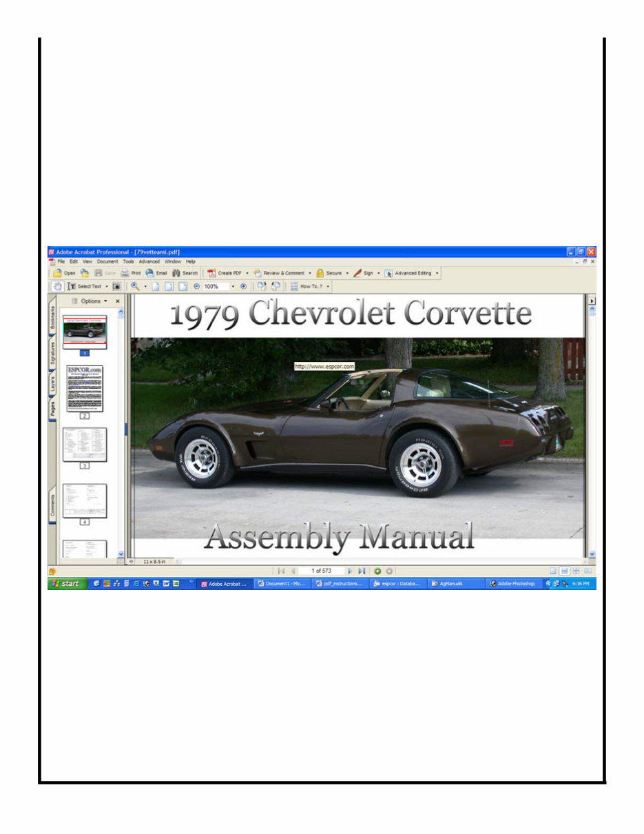644x834 pixels.
Task: Click the Snapshot tool icon
Action: pos(117,287)
